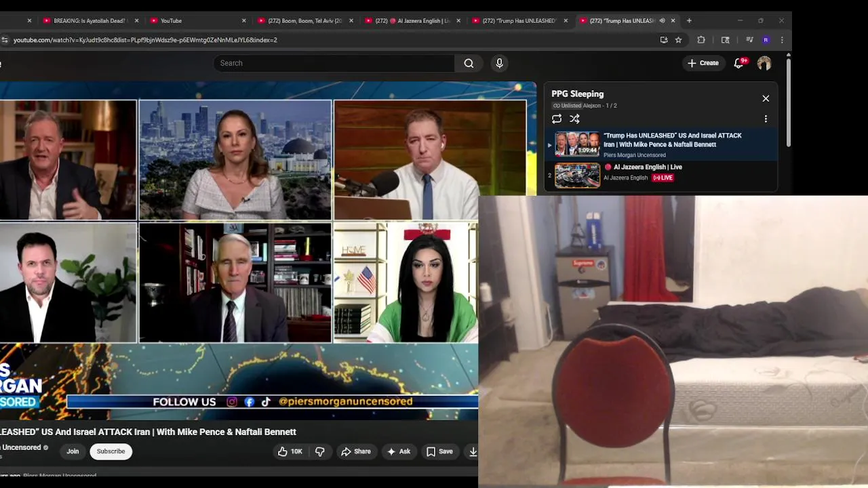Screen dimensions: 868x488
Task: Close the active 'Trump Has UNLEASHED' tab
Action: click(x=673, y=20)
